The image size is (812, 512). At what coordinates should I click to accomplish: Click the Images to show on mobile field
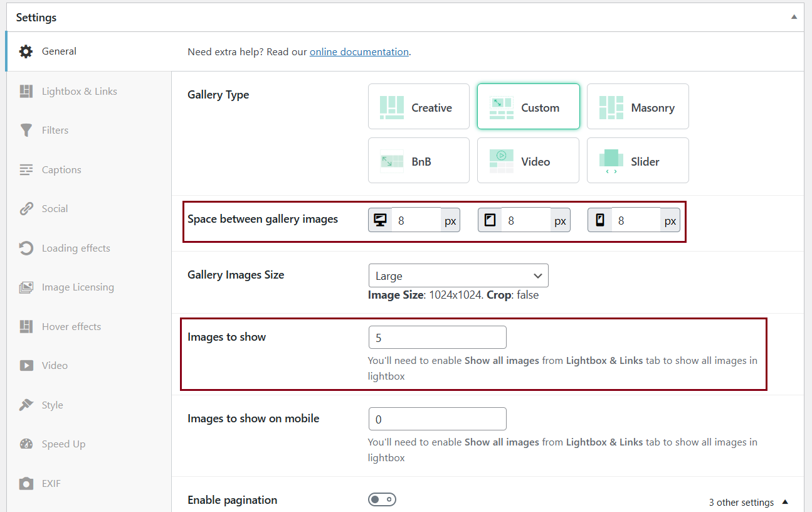pyautogui.click(x=436, y=419)
